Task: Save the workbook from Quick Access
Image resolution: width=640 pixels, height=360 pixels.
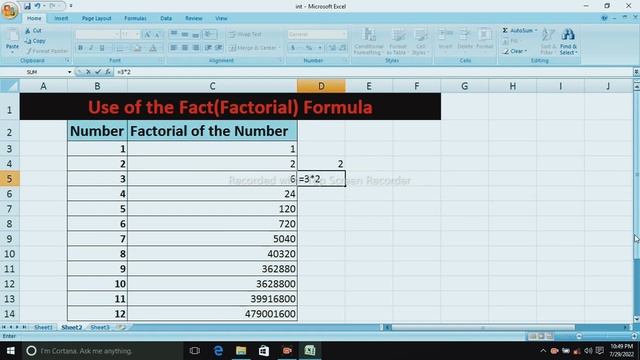Action: pyautogui.click(x=27, y=6)
